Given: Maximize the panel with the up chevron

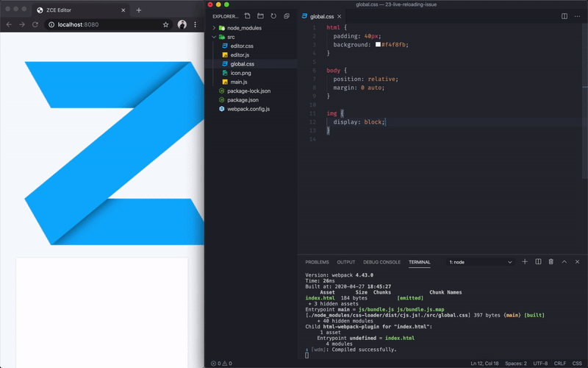Looking at the screenshot, I should coord(564,262).
